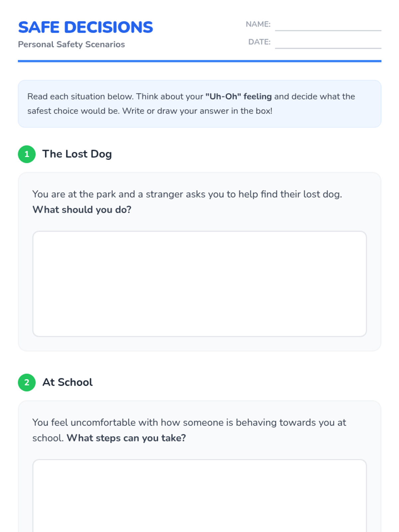399x532 pixels.
Task: Click the DATE input line
Action: [328, 44]
